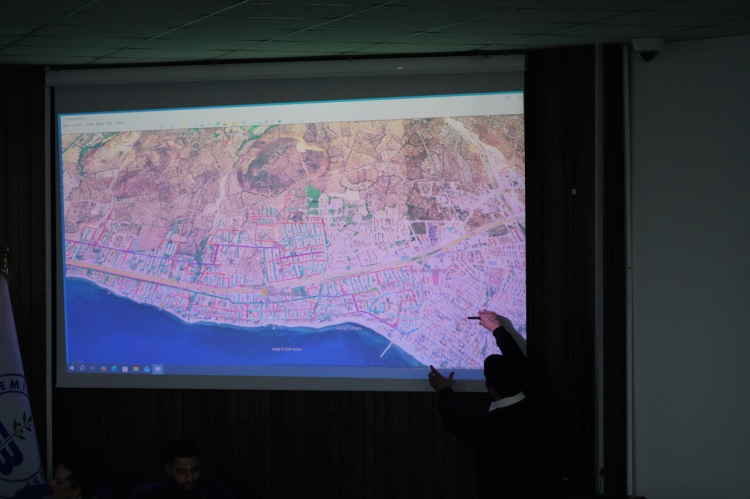Click the taskbar search icon

(82, 367)
